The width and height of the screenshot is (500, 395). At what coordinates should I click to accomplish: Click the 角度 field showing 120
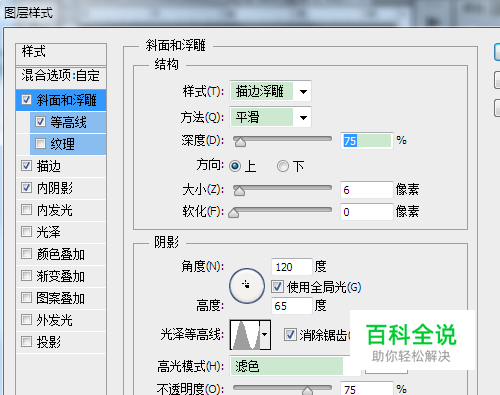point(292,267)
